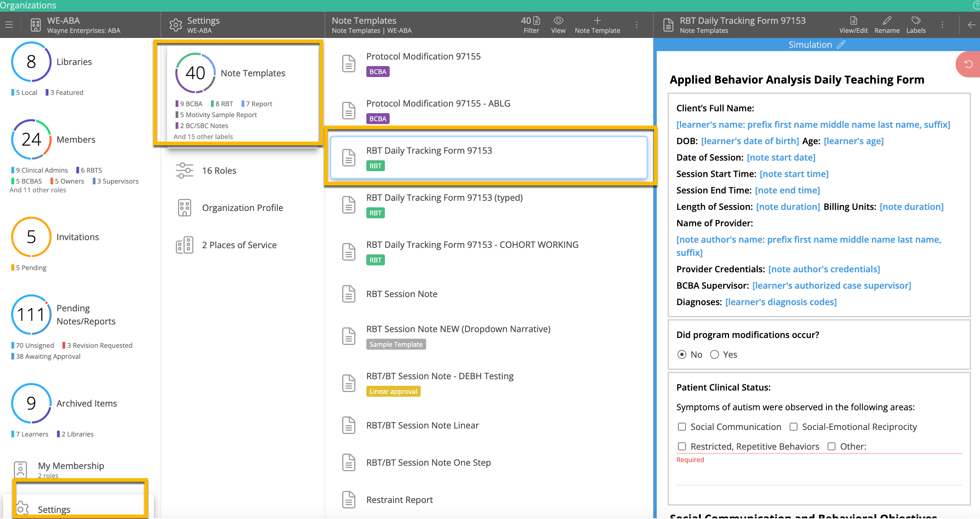Viewport: 980px width, 519px height.
Task: Open the tracking form three-dot menu
Action: click(942, 25)
